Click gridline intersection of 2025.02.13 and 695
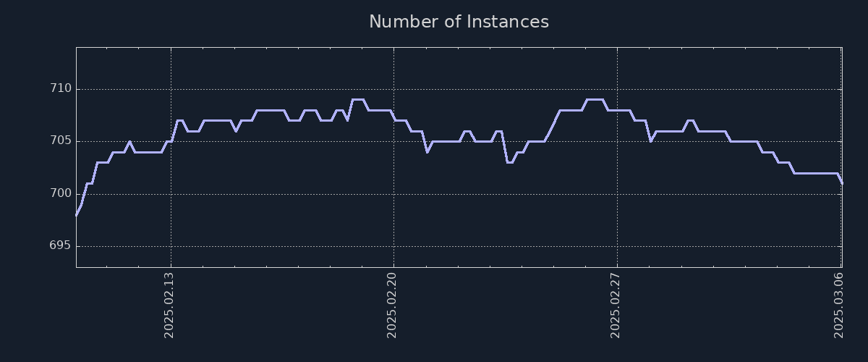 pos(171,246)
